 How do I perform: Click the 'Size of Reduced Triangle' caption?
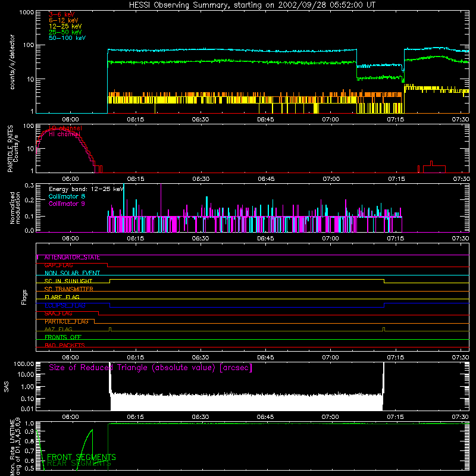(151, 368)
